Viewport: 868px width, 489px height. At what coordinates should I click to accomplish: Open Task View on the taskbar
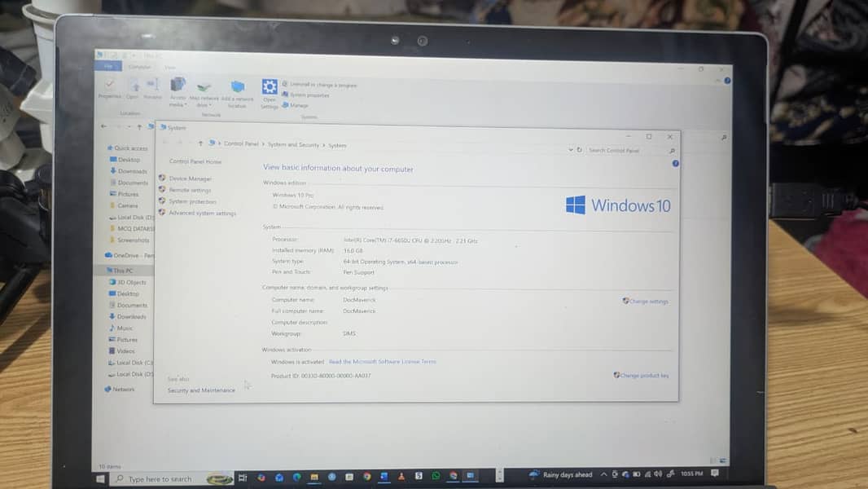(x=243, y=478)
